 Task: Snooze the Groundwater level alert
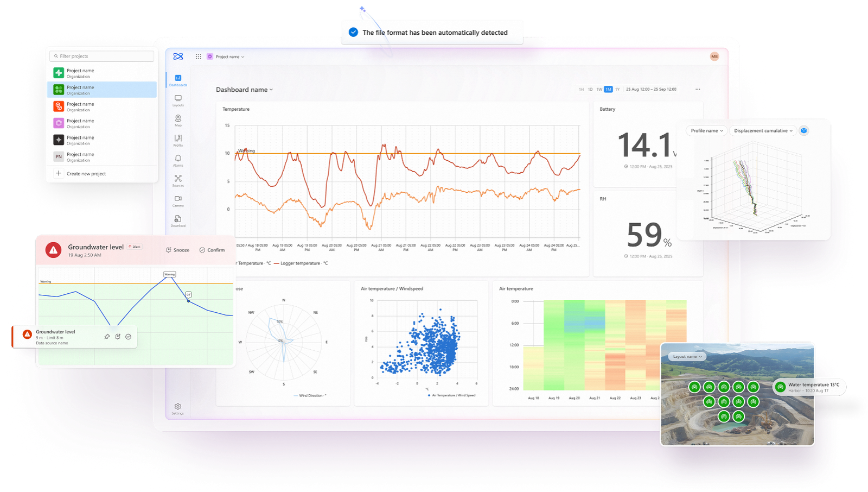click(177, 250)
